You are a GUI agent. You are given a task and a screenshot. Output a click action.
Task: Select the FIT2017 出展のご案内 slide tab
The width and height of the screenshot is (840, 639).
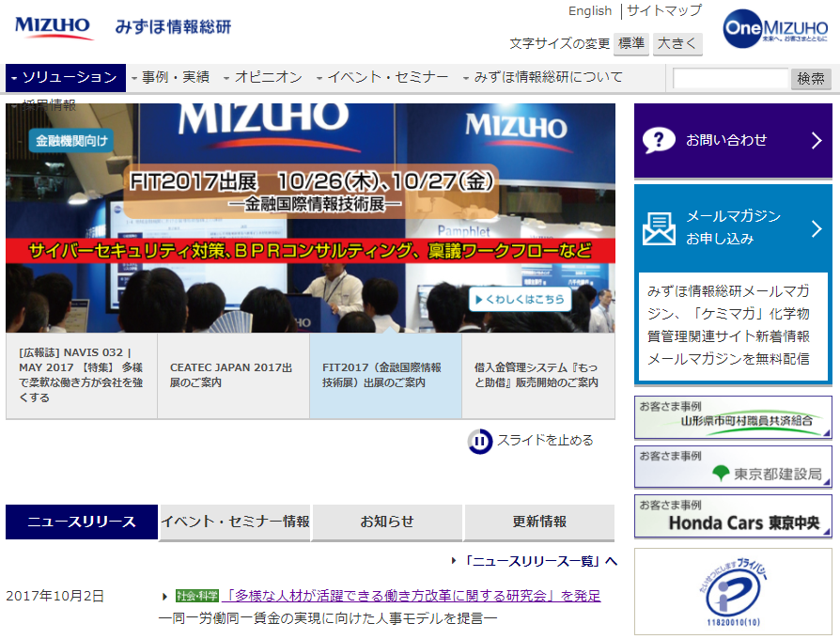386,376
